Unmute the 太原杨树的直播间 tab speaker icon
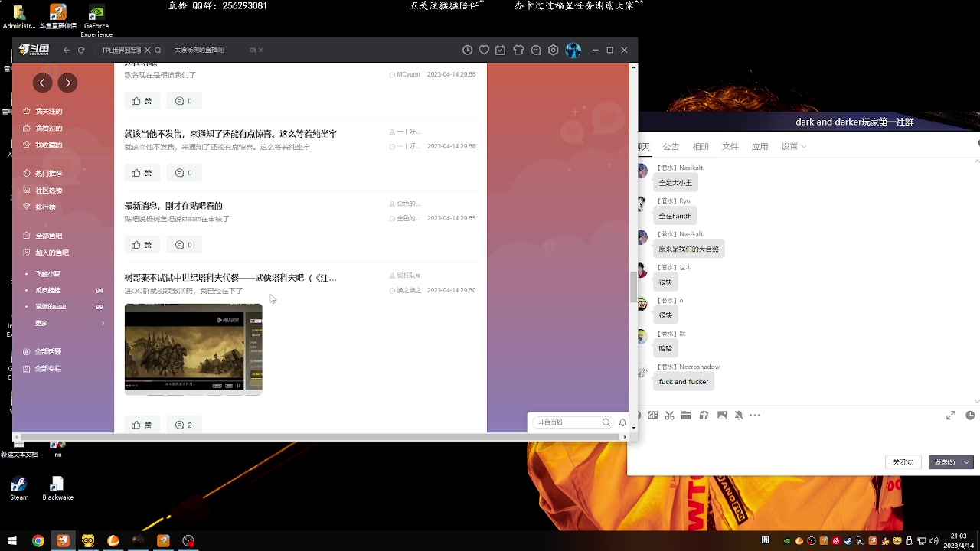This screenshot has width=980, height=551. click(x=252, y=50)
